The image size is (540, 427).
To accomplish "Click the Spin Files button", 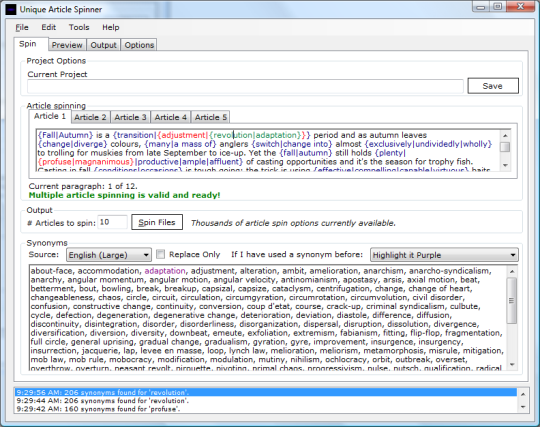I will [x=157, y=222].
